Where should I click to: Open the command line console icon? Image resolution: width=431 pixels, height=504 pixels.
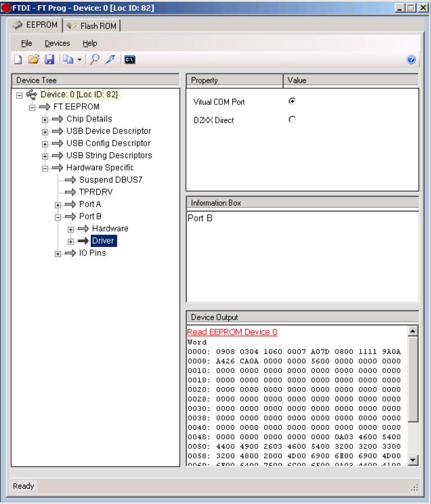[130, 60]
